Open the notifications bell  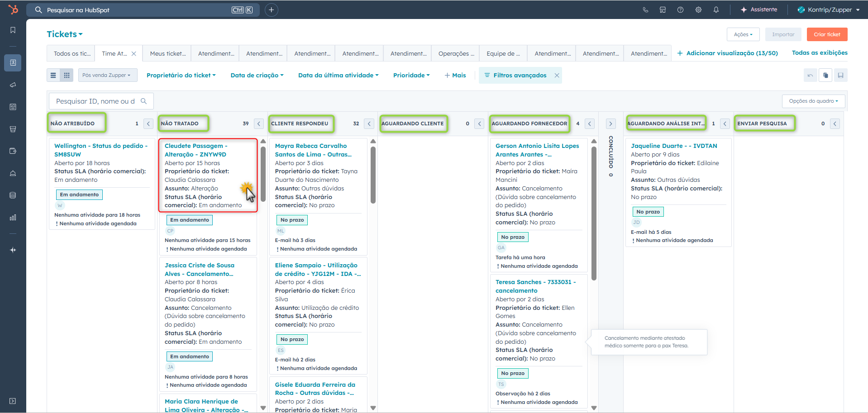click(x=716, y=10)
